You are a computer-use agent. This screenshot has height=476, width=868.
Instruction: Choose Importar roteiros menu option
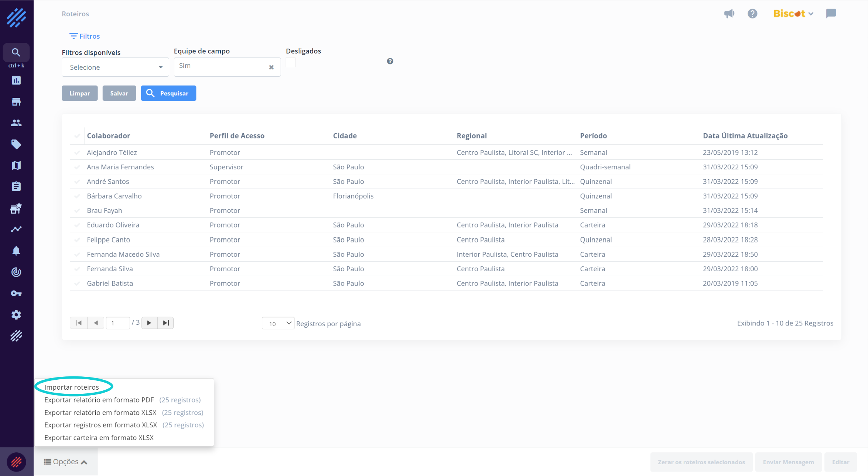pos(72,387)
